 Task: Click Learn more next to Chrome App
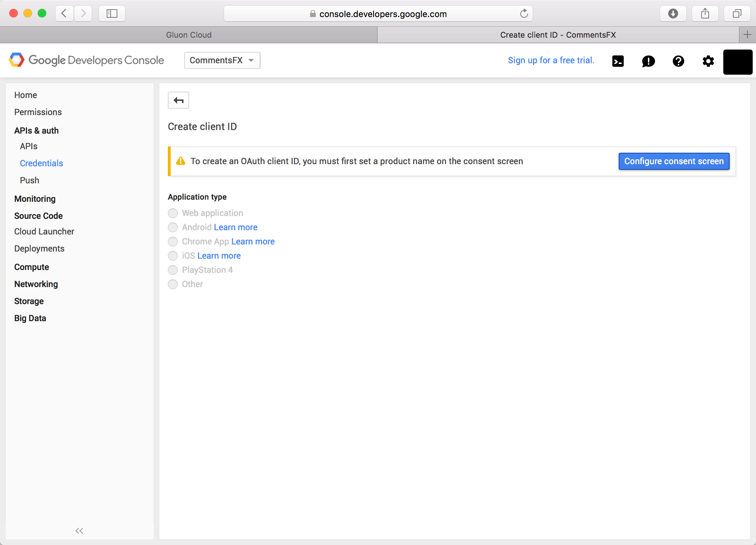click(253, 242)
